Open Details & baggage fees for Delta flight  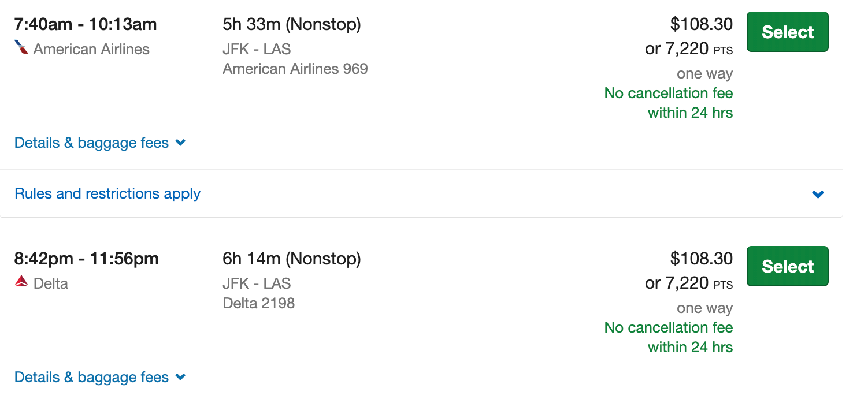[x=91, y=377]
